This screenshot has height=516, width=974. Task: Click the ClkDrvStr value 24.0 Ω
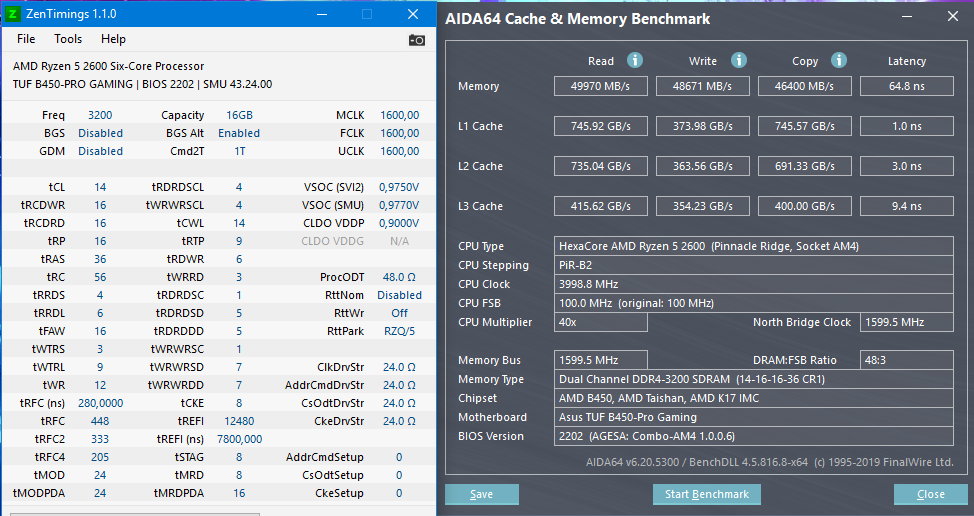pyautogui.click(x=399, y=367)
